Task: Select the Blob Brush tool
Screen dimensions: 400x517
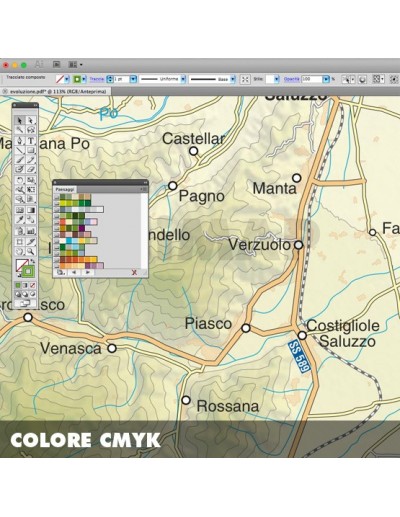Action: (x=20, y=169)
